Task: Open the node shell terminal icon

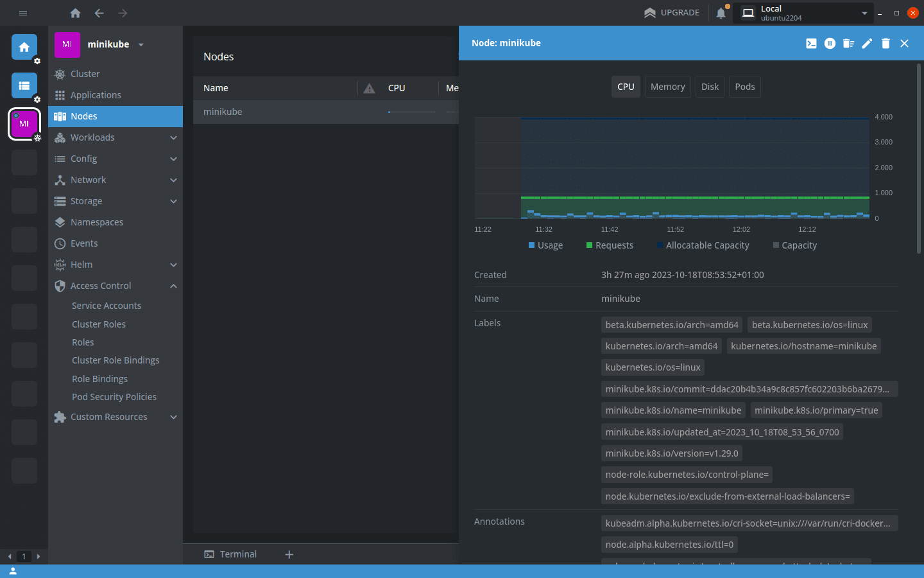Action: point(811,43)
